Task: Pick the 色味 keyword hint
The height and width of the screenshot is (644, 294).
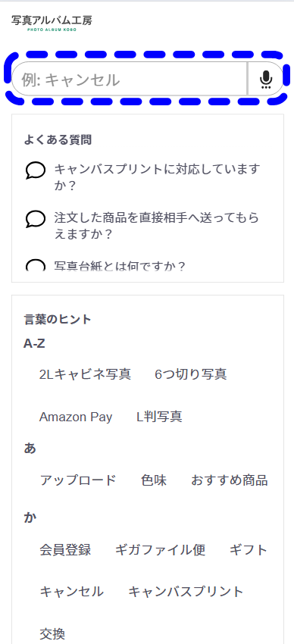Action: [x=154, y=480]
